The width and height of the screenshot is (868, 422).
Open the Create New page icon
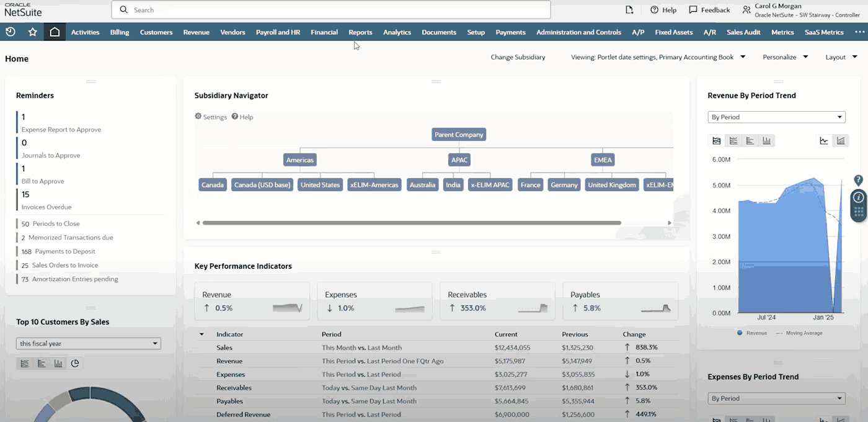[629, 10]
